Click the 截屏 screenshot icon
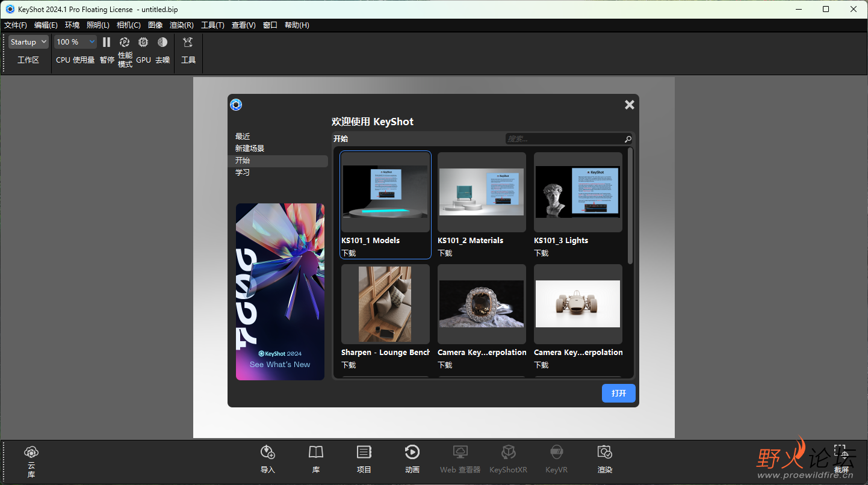868x485 pixels. point(840,452)
